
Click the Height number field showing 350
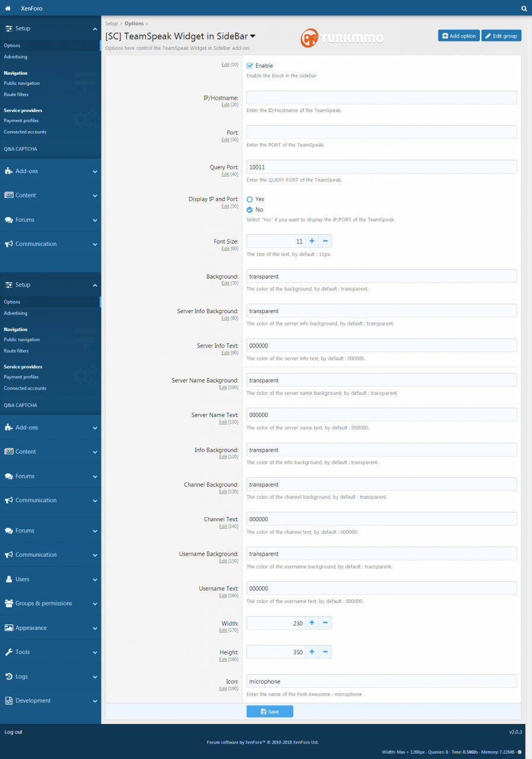pyautogui.click(x=276, y=652)
